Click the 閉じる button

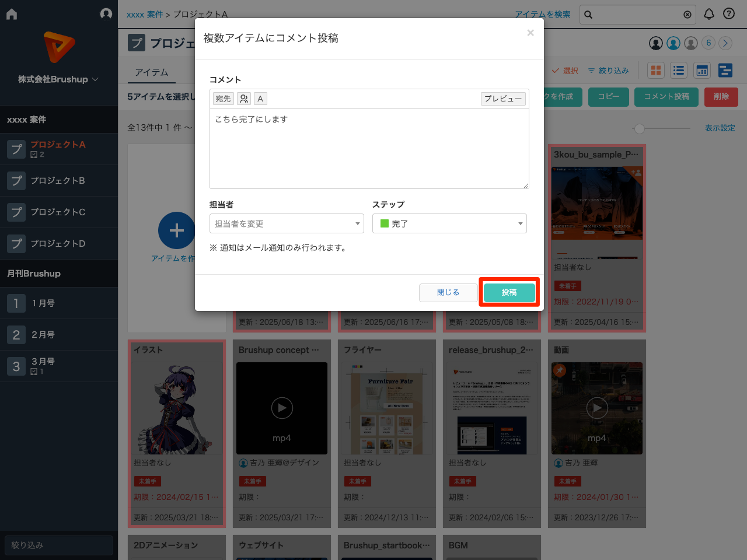448,292
